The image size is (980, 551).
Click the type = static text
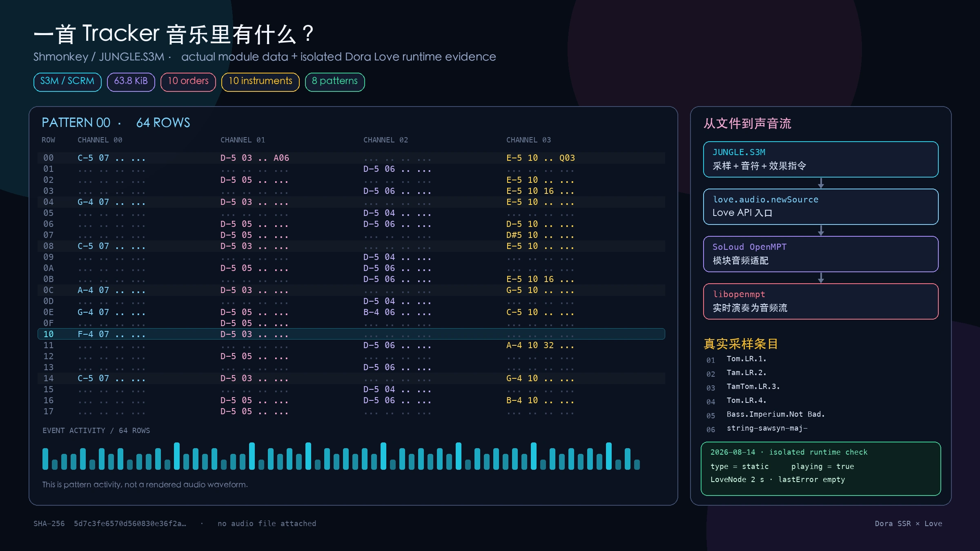click(739, 467)
